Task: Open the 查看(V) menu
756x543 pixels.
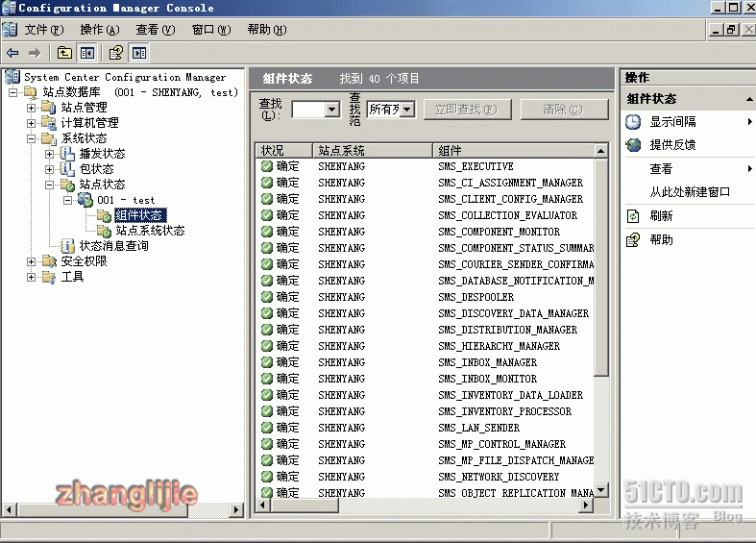Action: click(x=156, y=30)
